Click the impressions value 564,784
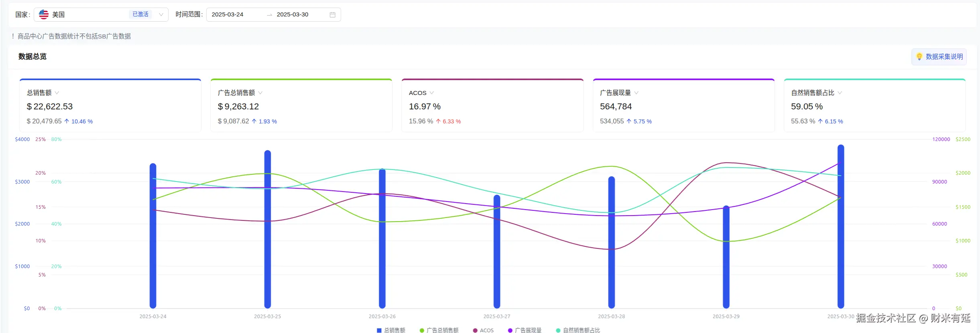This screenshot has width=980, height=333. (x=616, y=107)
